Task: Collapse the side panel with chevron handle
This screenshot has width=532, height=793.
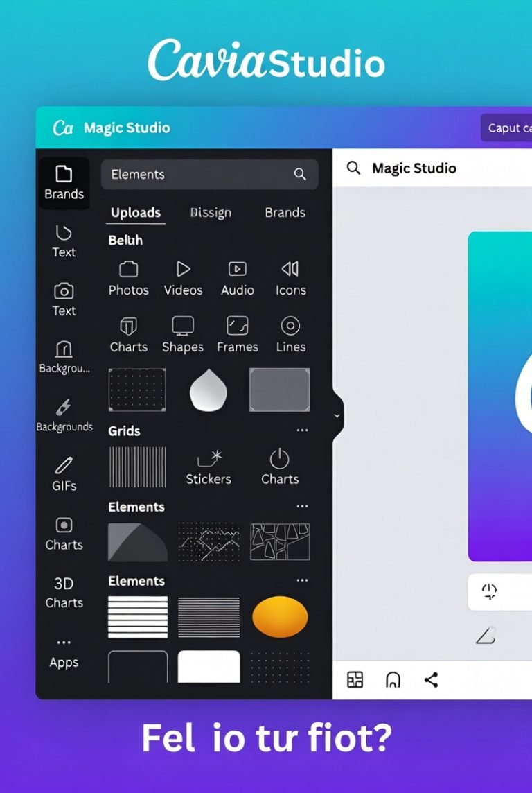Action: (337, 416)
